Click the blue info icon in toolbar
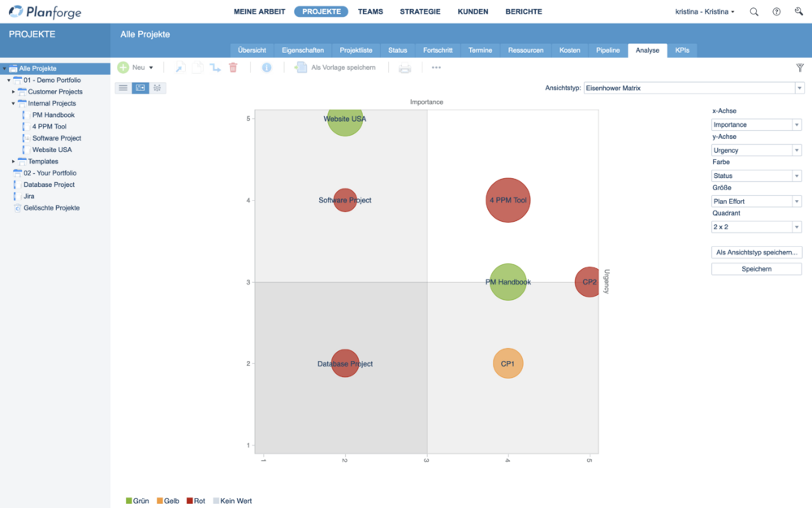 [266, 67]
